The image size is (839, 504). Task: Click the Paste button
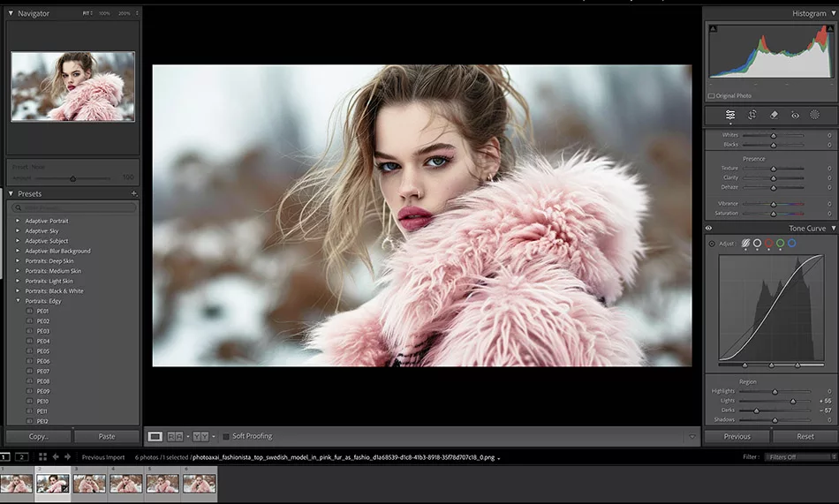(107, 437)
